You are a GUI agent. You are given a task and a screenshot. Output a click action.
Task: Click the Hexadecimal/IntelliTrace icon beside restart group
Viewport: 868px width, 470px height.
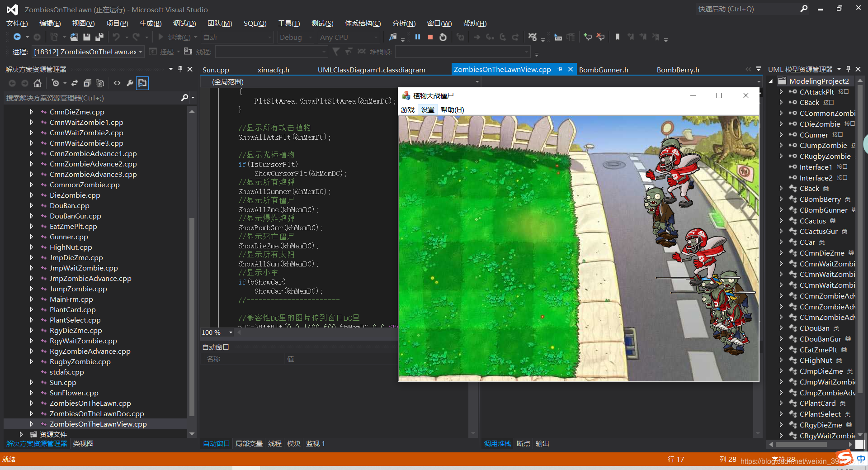pos(533,37)
